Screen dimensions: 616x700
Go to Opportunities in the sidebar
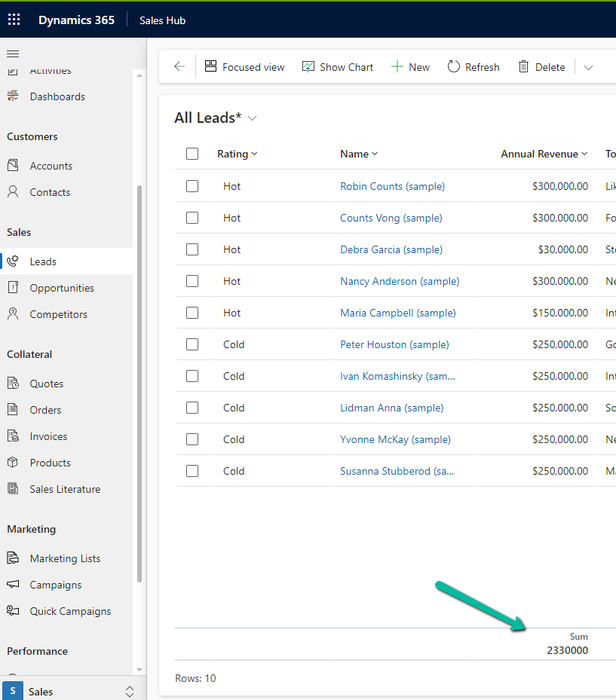pyautogui.click(x=62, y=288)
